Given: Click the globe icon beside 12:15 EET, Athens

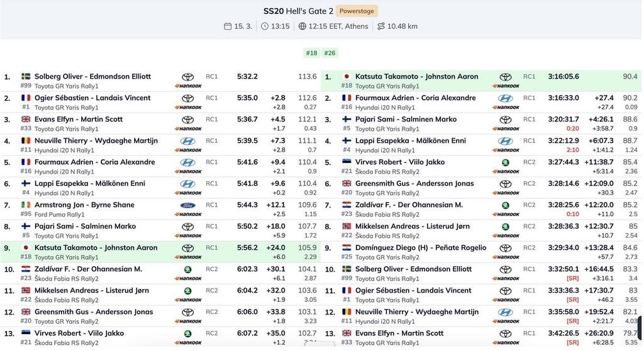Looking at the screenshot, I should click(x=303, y=26).
